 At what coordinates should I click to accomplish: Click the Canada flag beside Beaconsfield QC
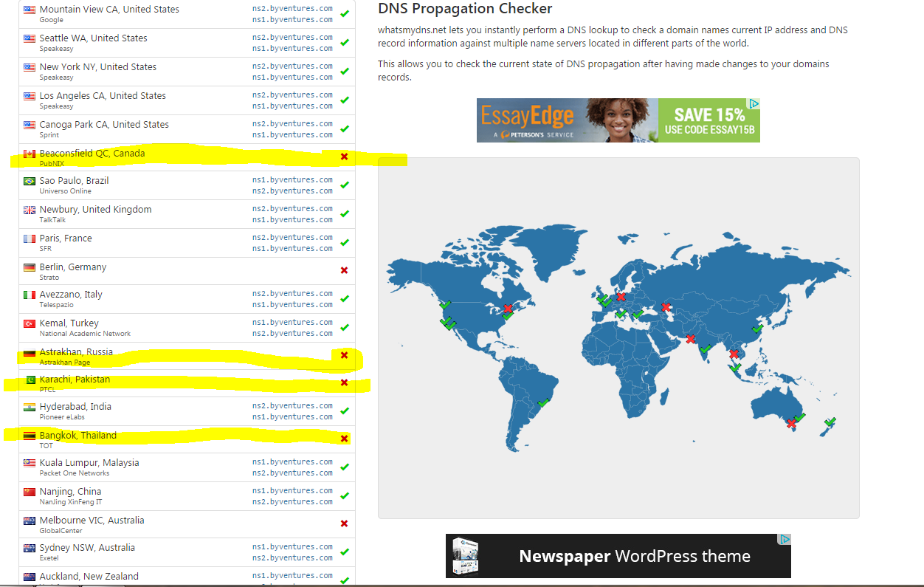point(30,154)
